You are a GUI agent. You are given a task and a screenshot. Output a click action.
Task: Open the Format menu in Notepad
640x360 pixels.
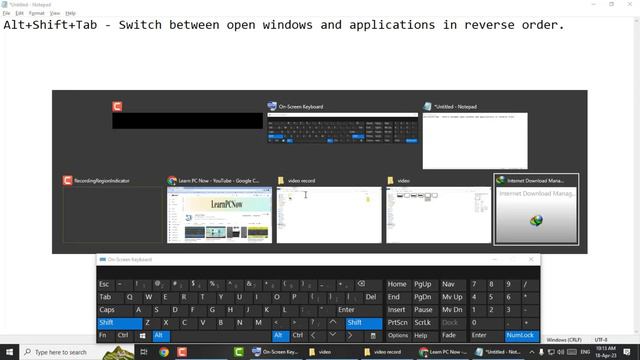pyautogui.click(x=37, y=13)
